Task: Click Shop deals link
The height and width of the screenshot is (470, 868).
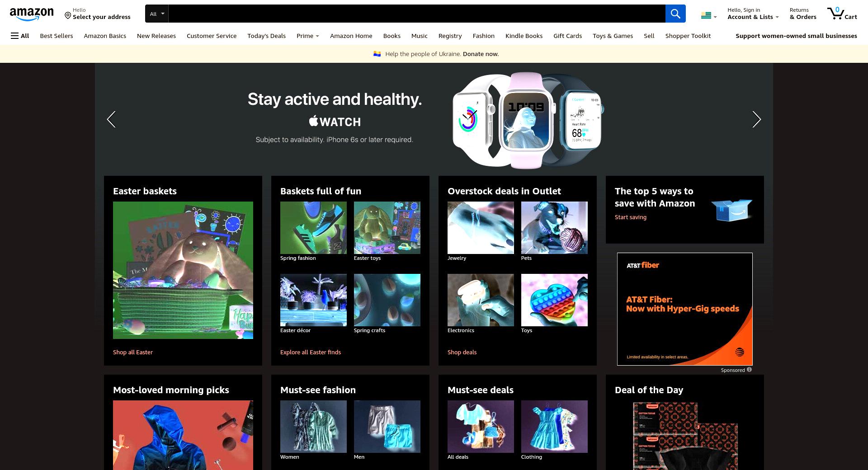Action: coord(462,352)
